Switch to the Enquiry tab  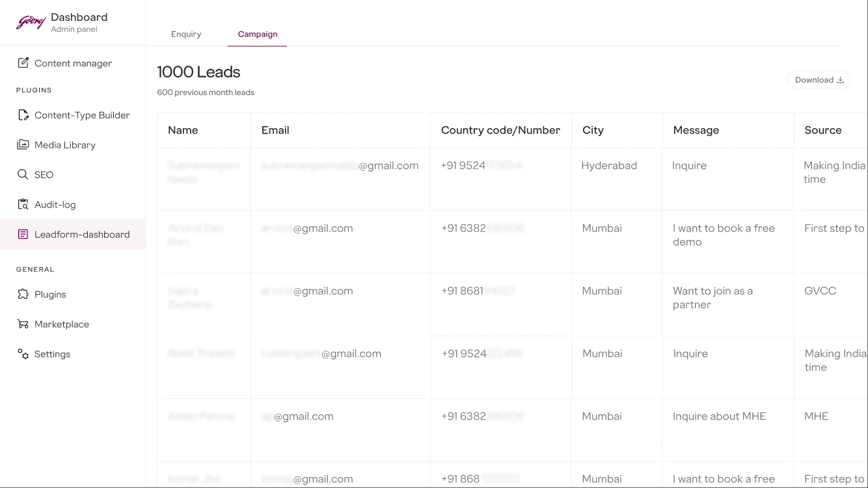(x=186, y=34)
